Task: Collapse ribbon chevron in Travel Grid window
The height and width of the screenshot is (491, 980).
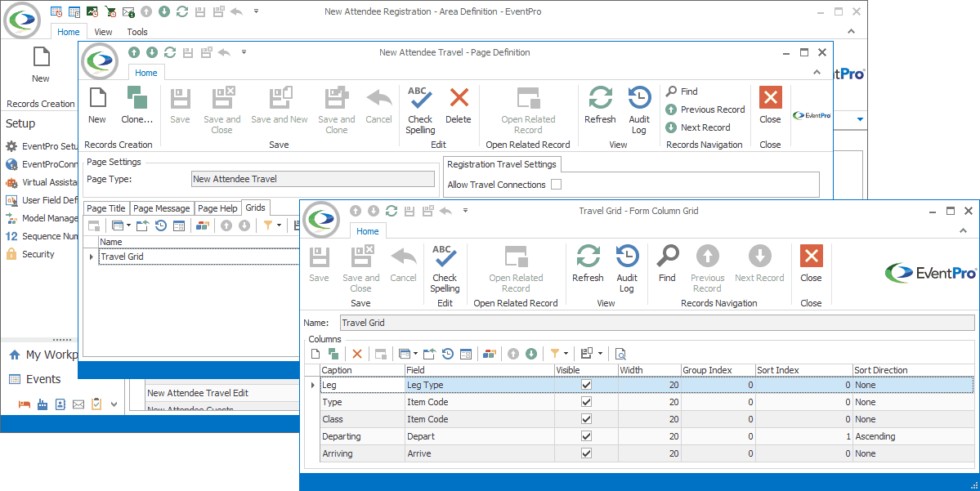Action: pos(963,230)
